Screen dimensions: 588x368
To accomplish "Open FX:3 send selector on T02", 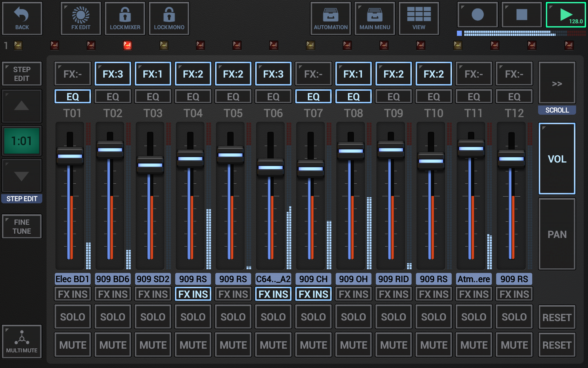I will (x=113, y=74).
